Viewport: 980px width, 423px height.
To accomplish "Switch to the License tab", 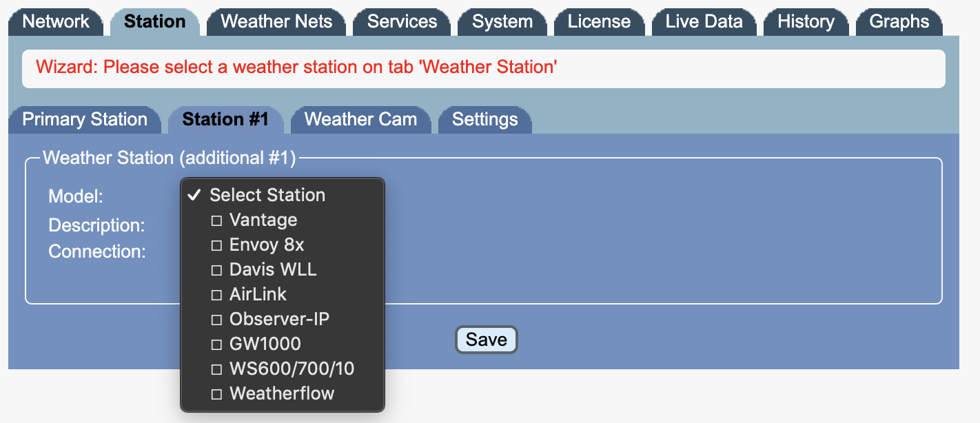I will [599, 21].
